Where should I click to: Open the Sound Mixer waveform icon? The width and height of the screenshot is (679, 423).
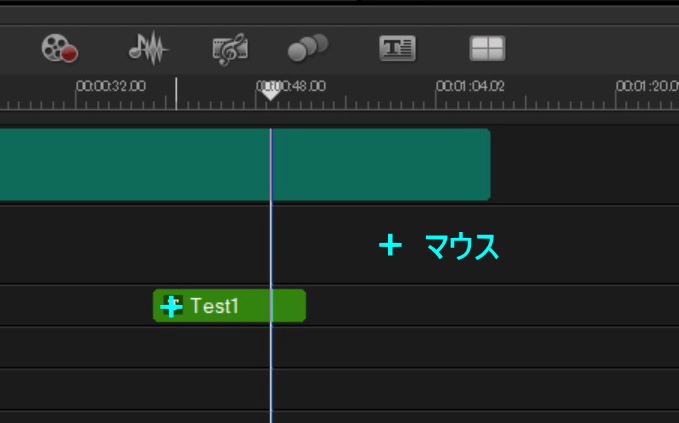(x=148, y=48)
